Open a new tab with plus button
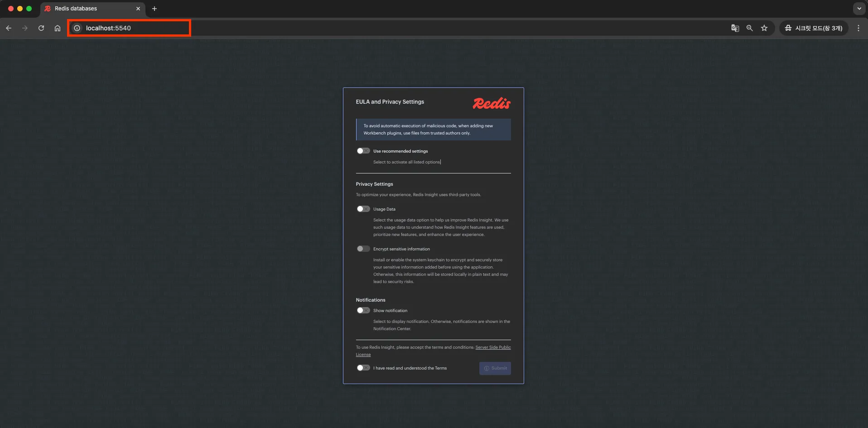Image resolution: width=868 pixels, height=428 pixels. click(x=154, y=9)
